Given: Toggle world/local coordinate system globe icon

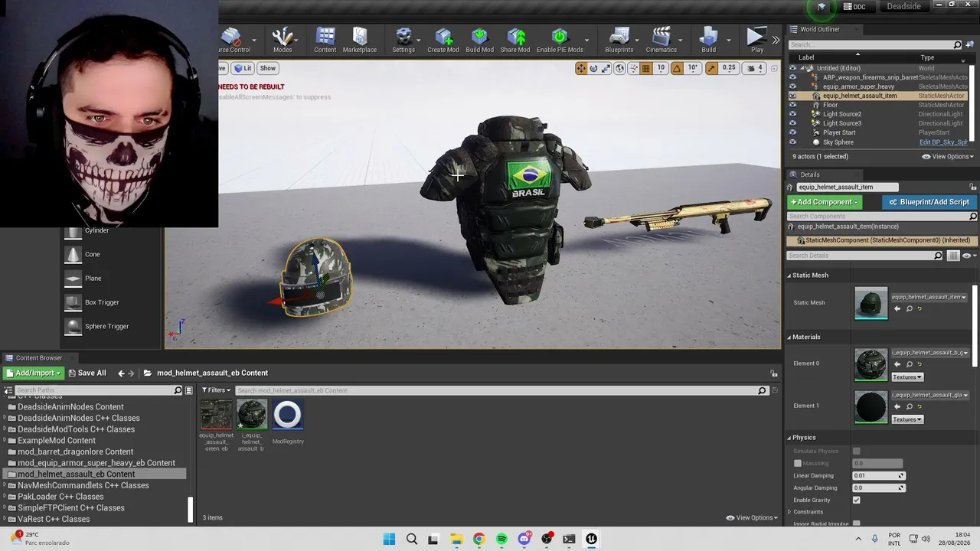Looking at the screenshot, I should point(619,68).
